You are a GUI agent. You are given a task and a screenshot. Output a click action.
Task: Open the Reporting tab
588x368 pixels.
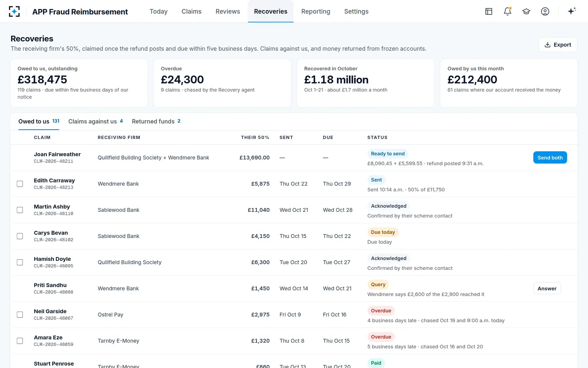point(316,11)
